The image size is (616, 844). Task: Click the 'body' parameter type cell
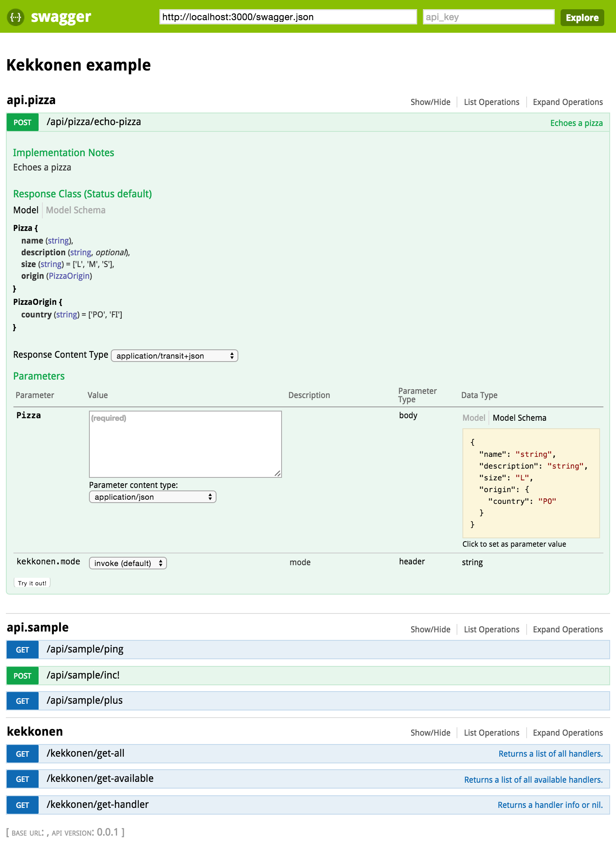408,415
